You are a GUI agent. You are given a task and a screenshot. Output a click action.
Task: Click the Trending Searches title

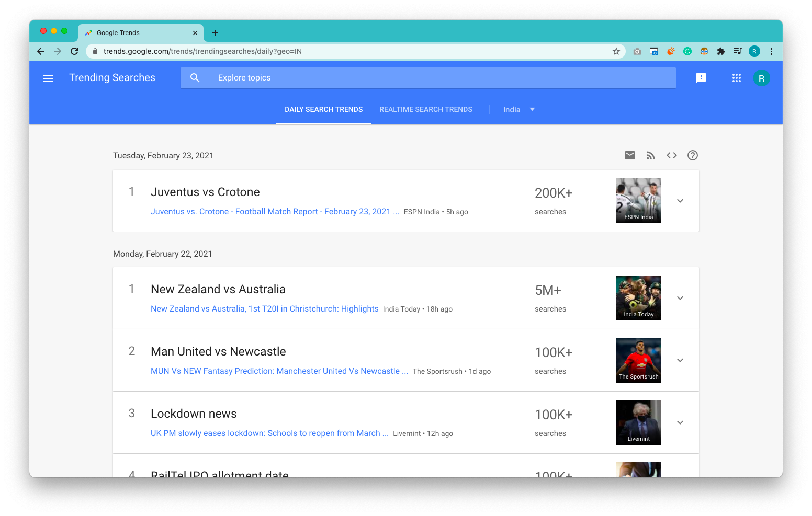coord(112,78)
